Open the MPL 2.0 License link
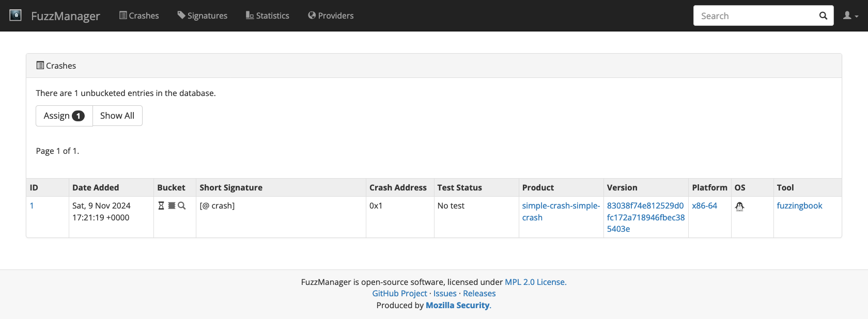This screenshot has height=319, width=868. 535,282
